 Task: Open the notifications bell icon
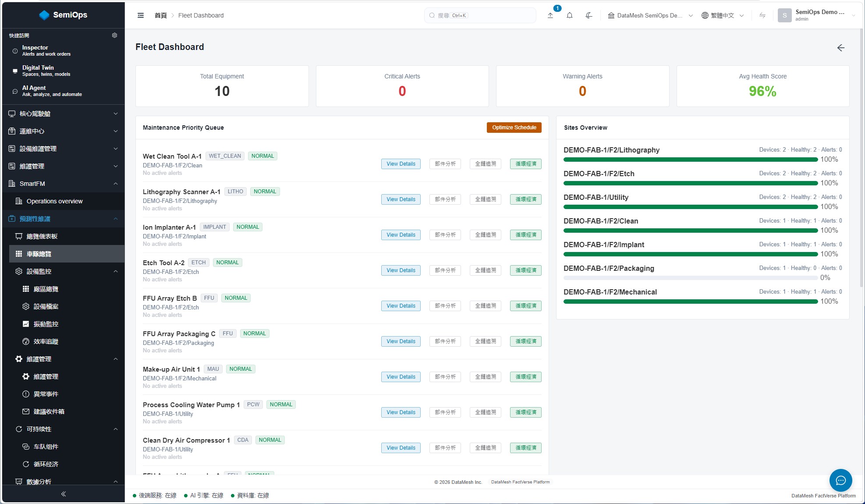[x=570, y=15]
